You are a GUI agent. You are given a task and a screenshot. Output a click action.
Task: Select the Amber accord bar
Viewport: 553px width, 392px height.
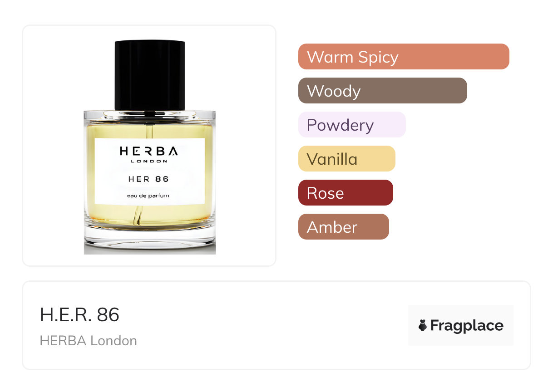tap(344, 227)
